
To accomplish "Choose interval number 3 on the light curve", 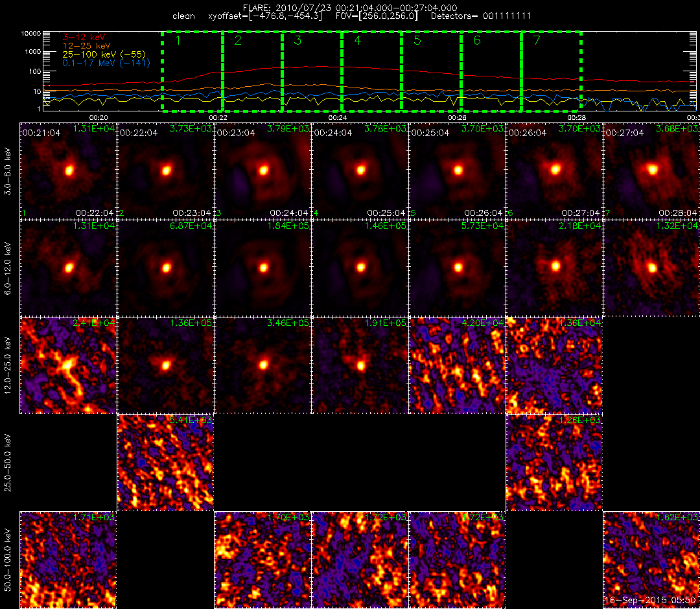I will (312, 71).
